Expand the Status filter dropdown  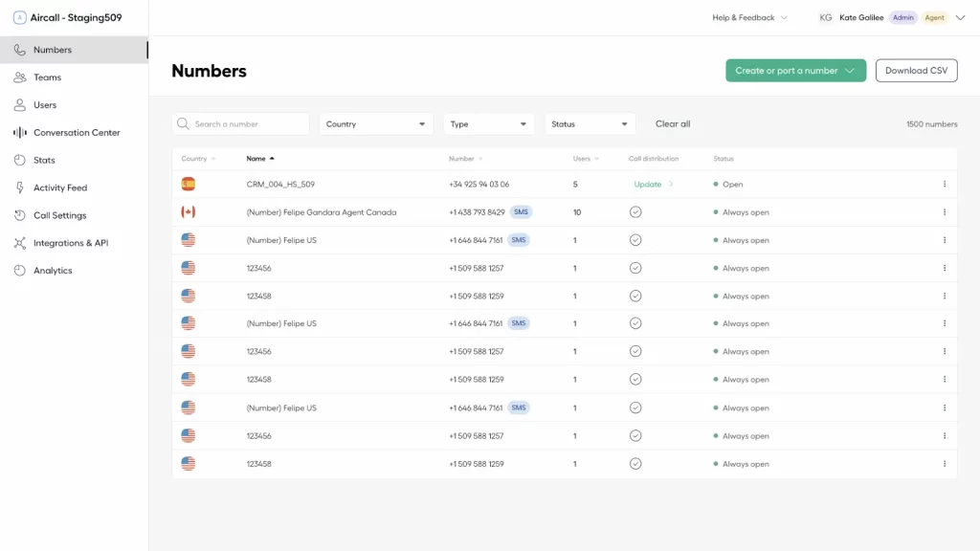pyautogui.click(x=590, y=124)
